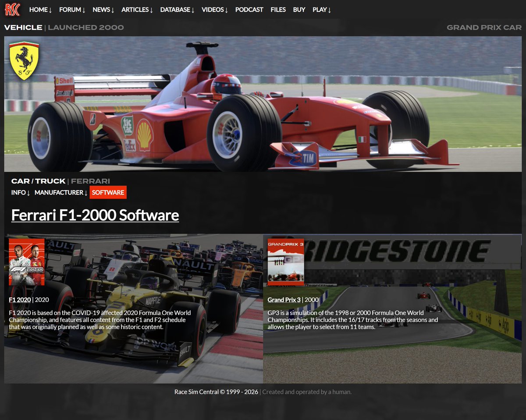This screenshot has height=420, width=526.
Task: Open the PLAY dropdown menu
Action: 321,9
